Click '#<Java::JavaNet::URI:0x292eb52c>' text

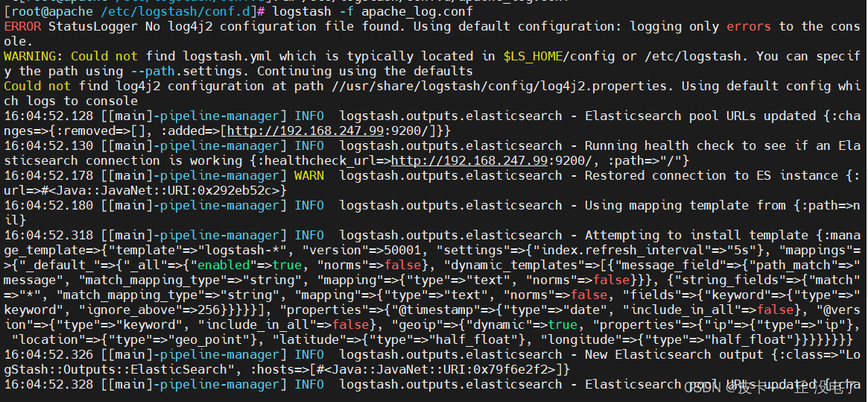click(160, 191)
